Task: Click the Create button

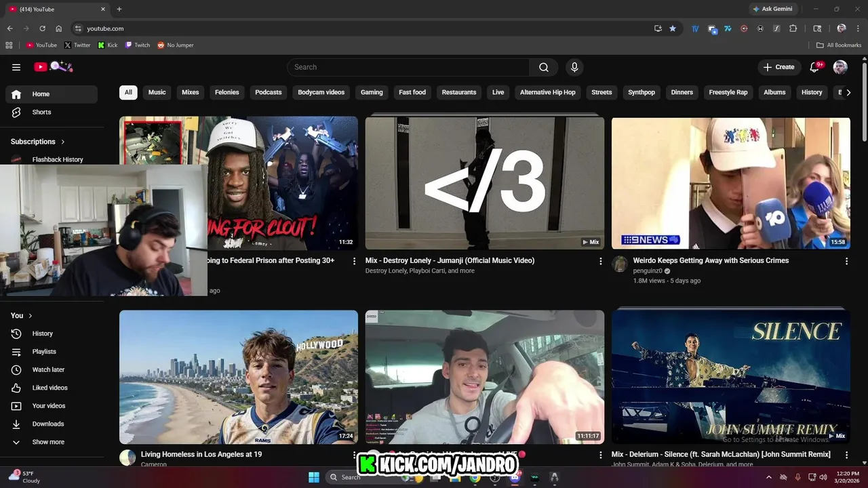Action: (778, 67)
